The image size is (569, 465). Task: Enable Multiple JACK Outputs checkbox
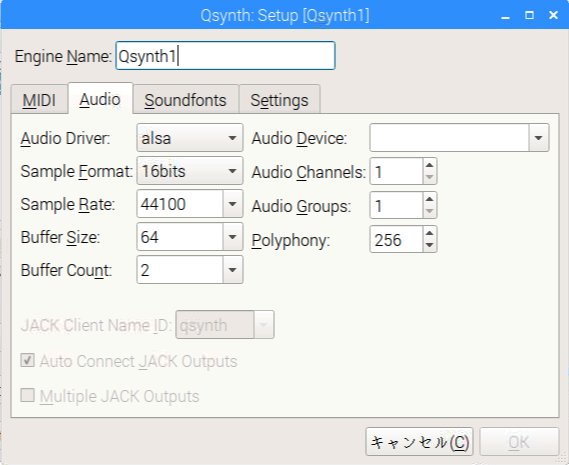click(28, 395)
